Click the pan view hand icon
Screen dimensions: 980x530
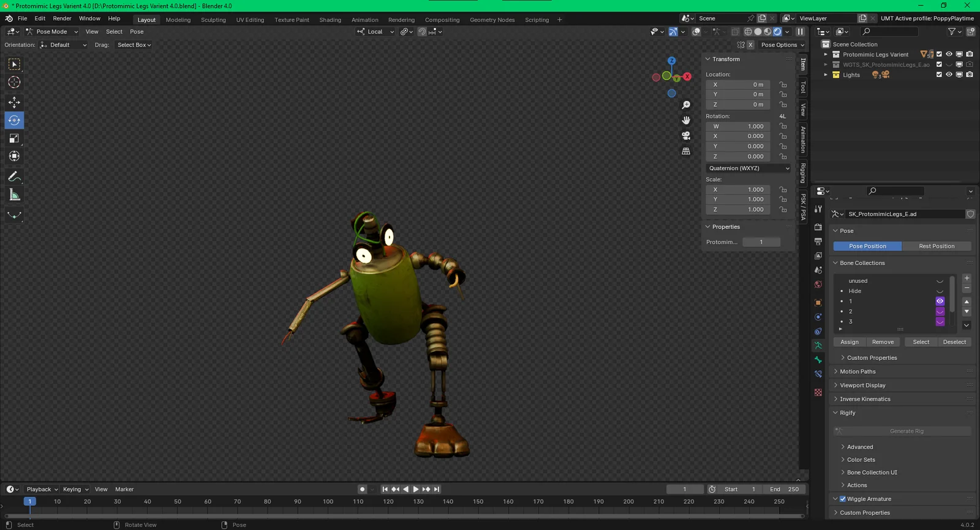tap(686, 120)
